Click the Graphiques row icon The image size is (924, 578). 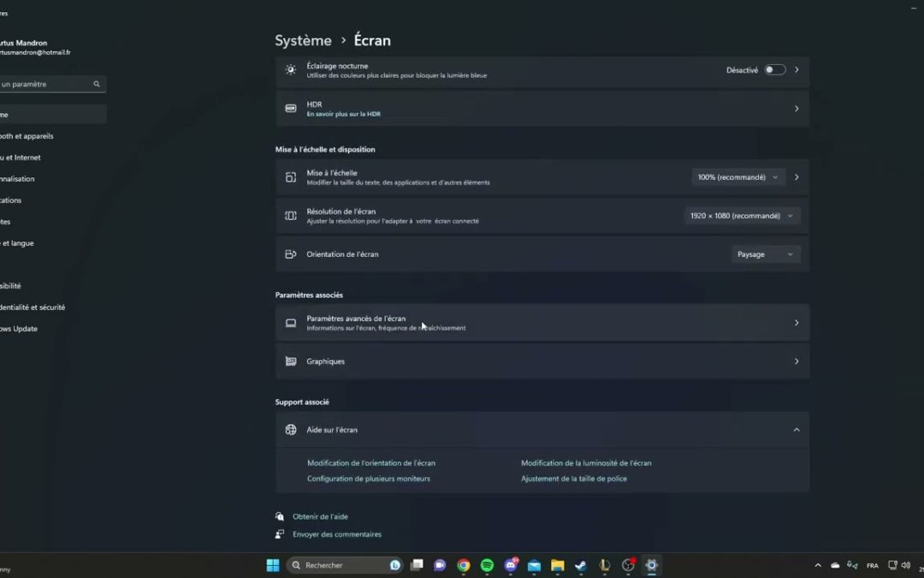pos(291,361)
